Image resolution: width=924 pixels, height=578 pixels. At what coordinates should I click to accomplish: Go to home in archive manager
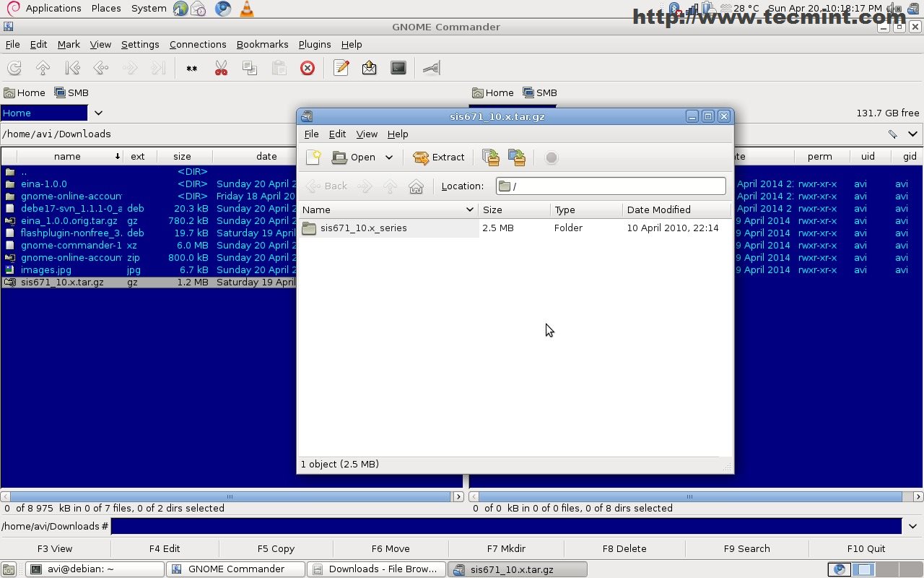click(416, 186)
